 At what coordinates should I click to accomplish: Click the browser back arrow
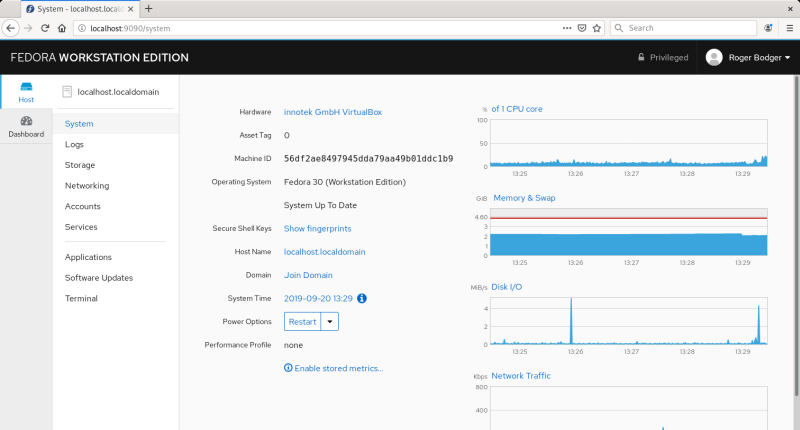click(x=11, y=28)
